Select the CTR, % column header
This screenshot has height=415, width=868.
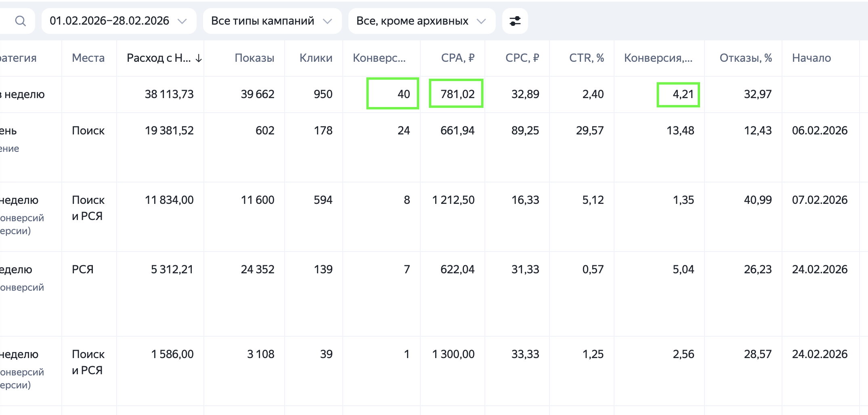click(586, 58)
